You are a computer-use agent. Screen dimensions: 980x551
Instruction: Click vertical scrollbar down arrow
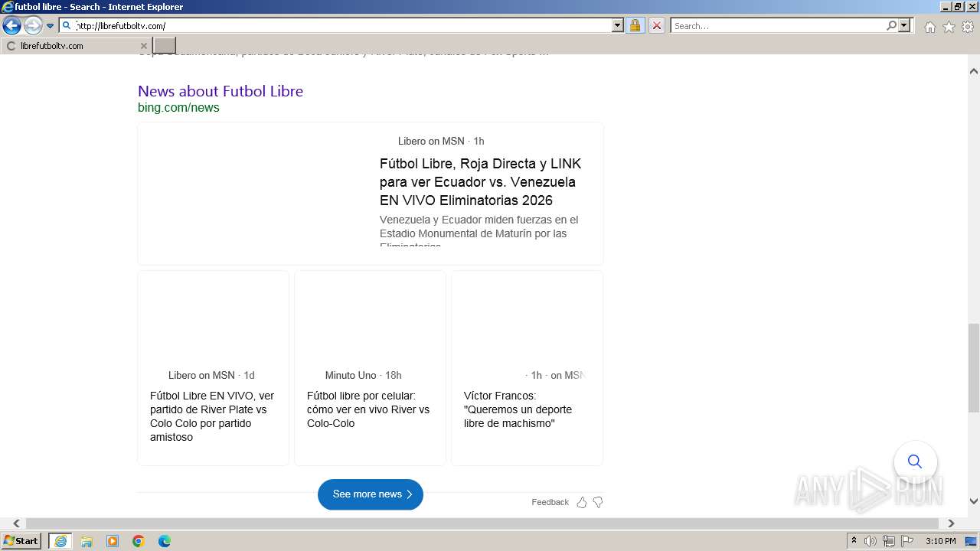[974, 501]
